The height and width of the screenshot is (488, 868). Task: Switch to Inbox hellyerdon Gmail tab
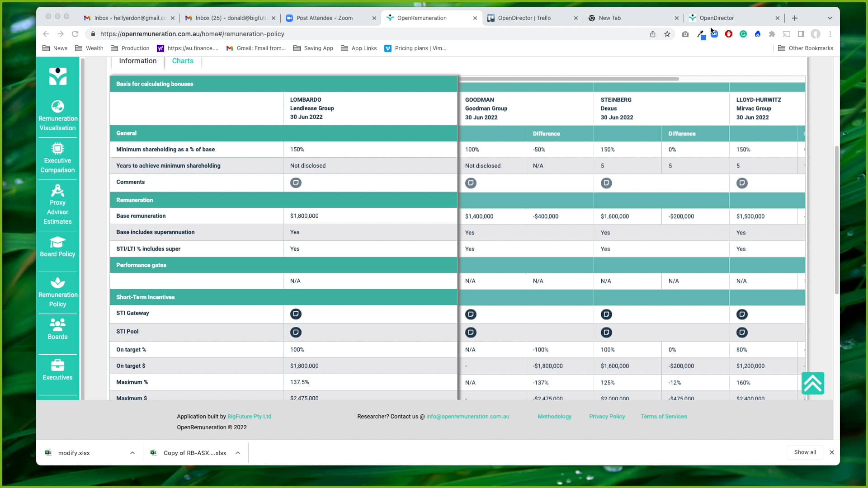tap(129, 18)
